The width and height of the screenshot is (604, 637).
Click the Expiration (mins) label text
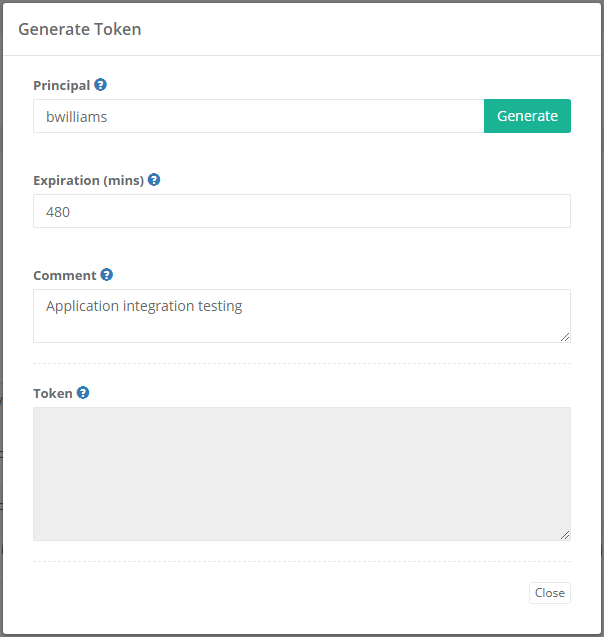pyautogui.click(x=88, y=181)
